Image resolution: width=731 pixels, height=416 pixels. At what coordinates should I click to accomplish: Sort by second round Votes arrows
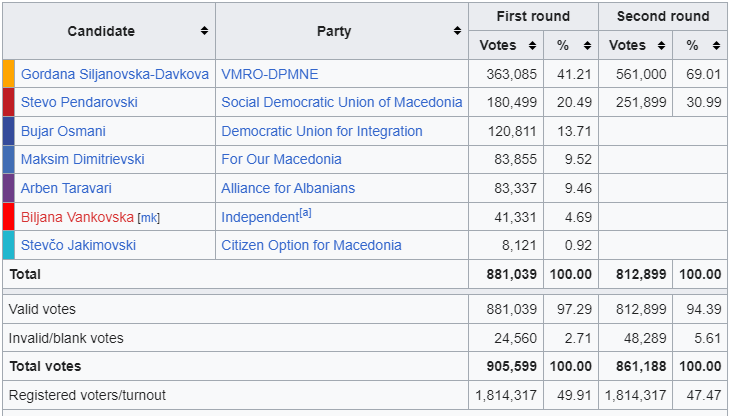click(x=662, y=46)
